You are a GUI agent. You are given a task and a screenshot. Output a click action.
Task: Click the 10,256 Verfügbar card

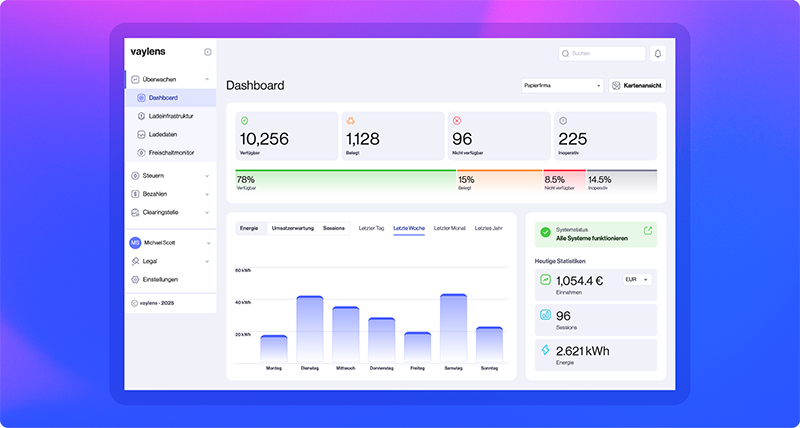tap(287, 136)
